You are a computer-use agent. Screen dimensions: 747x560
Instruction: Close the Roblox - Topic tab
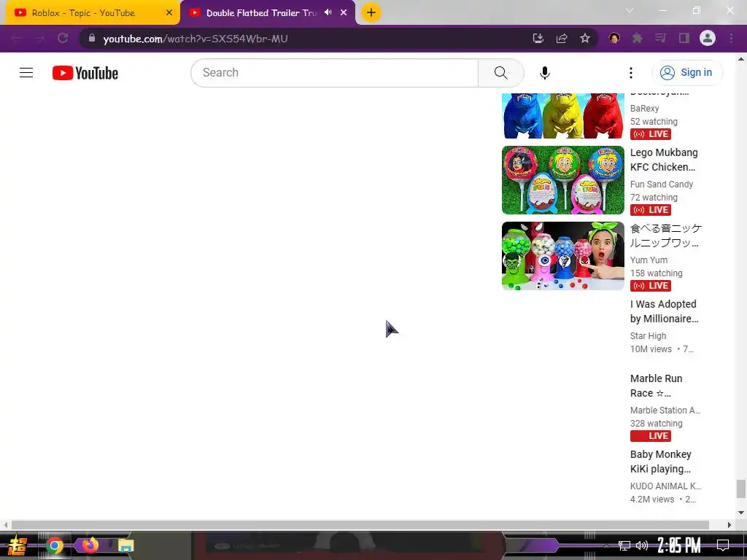[x=169, y=13]
